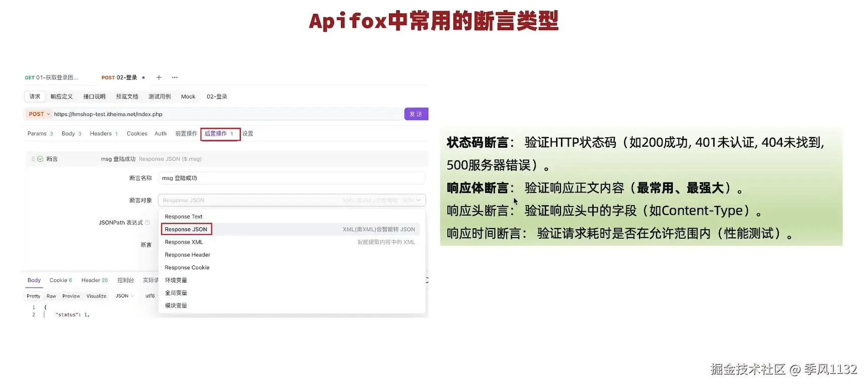This screenshot has width=868, height=387.
Task: Open the response Header 20 tab
Action: point(95,280)
